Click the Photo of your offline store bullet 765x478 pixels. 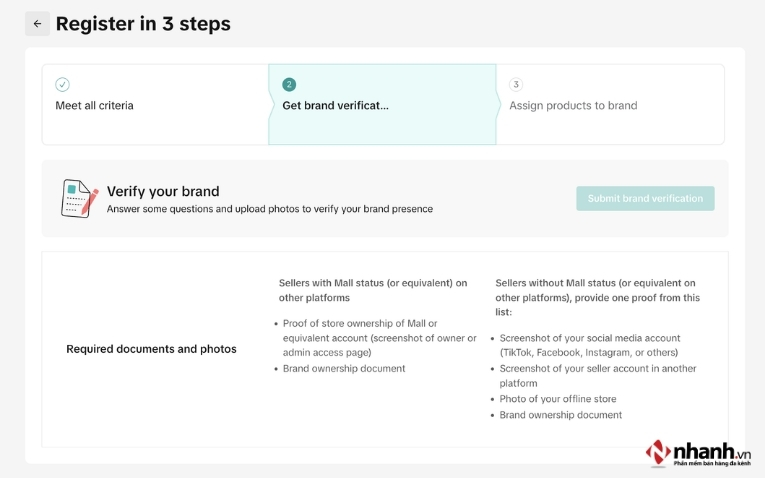click(x=558, y=399)
